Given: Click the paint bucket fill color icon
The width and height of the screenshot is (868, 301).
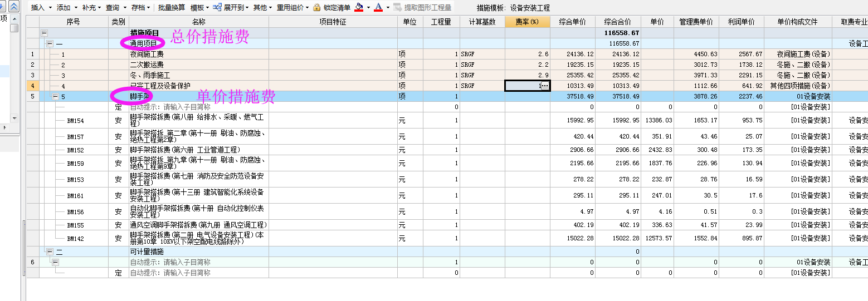Looking at the screenshot, I should (x=359, y=7).
